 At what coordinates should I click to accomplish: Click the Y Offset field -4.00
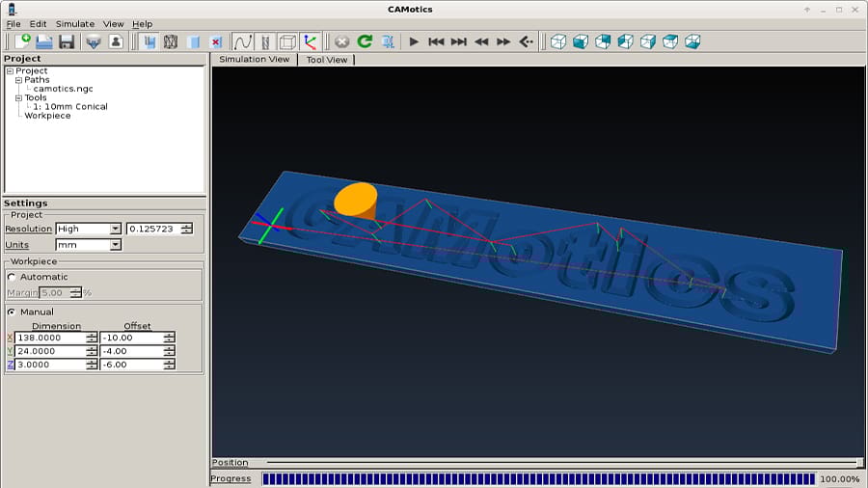click(x=132, y=351)
